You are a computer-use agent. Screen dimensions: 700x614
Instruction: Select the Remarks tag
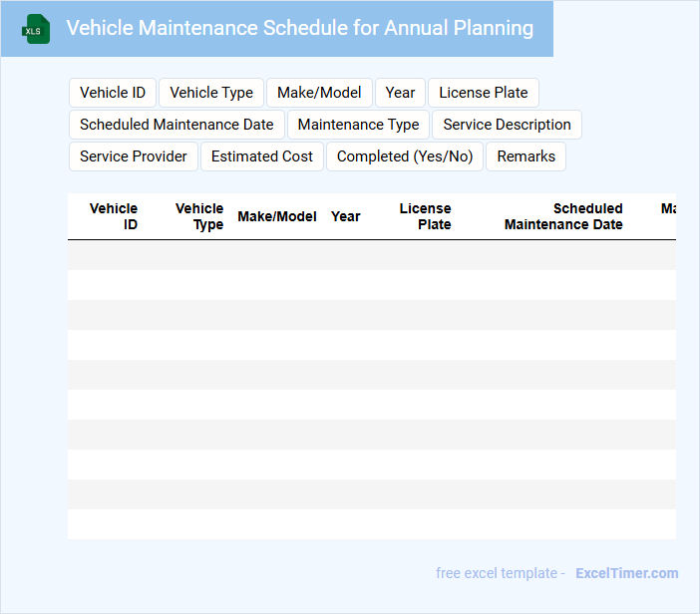pos(525,156)
